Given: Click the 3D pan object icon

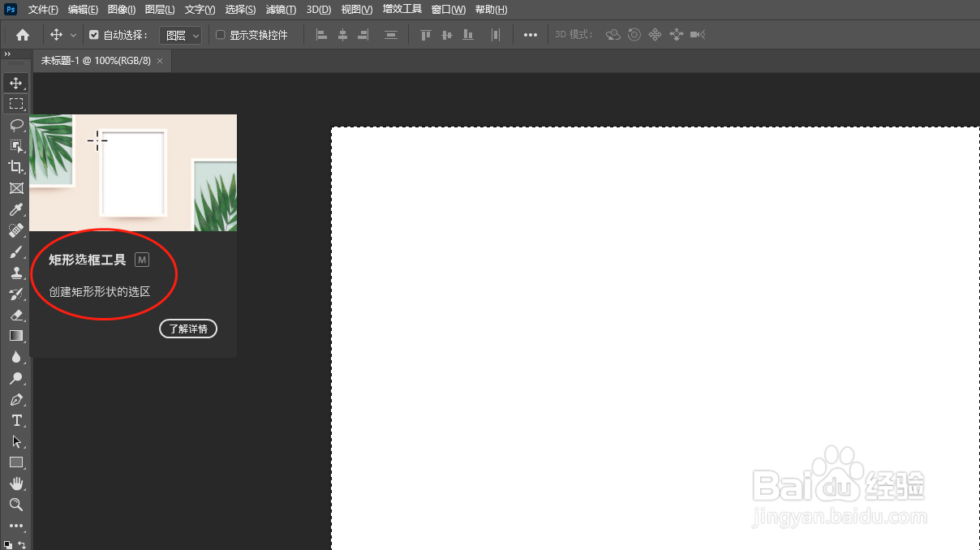Looking at the screenshot, I should (655, 35).
